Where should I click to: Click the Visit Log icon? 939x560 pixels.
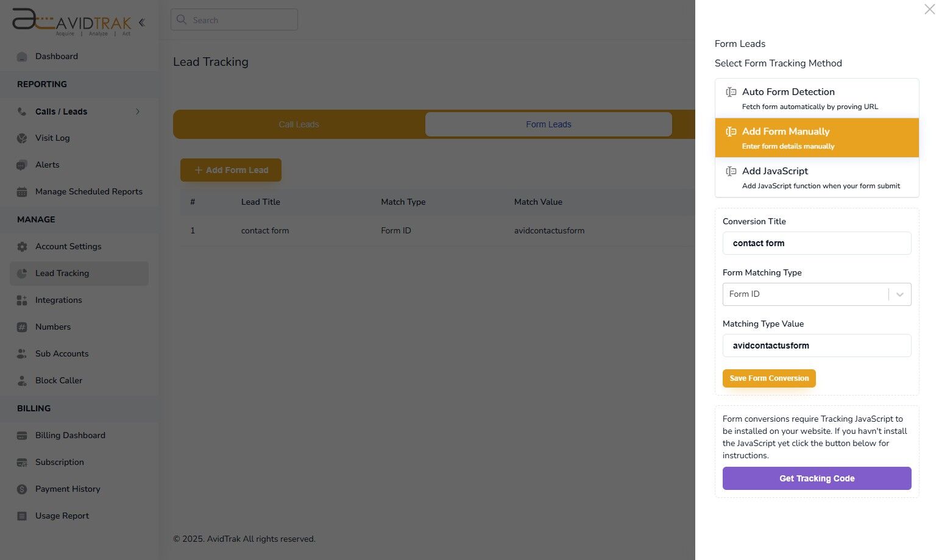coord(22,138)
